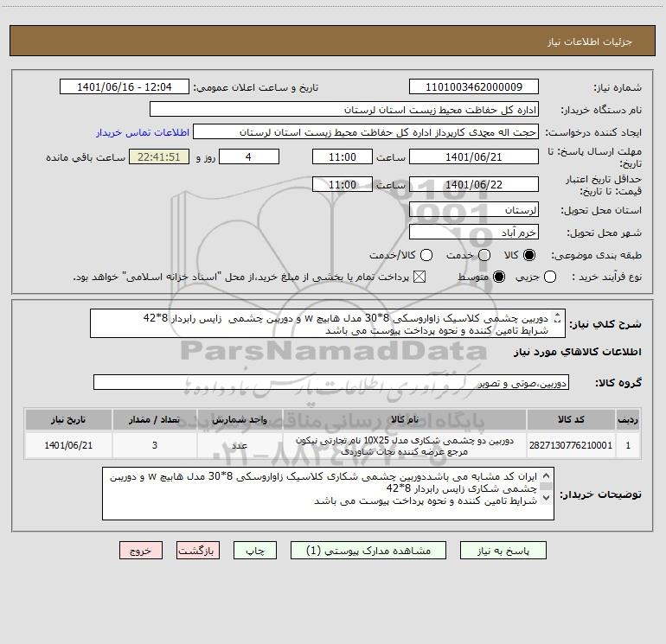Click the general description text area

click(x=328, y=323)
